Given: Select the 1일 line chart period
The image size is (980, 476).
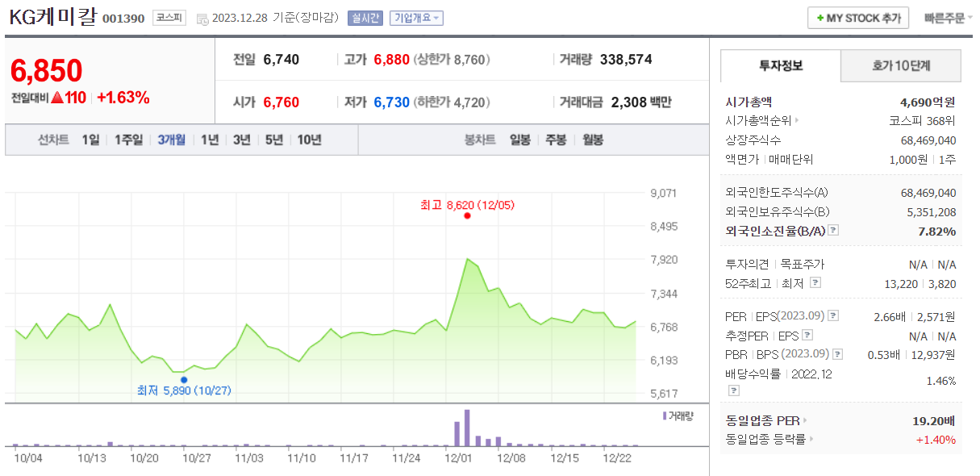Looking at the screenshot, I should point(90,140).
